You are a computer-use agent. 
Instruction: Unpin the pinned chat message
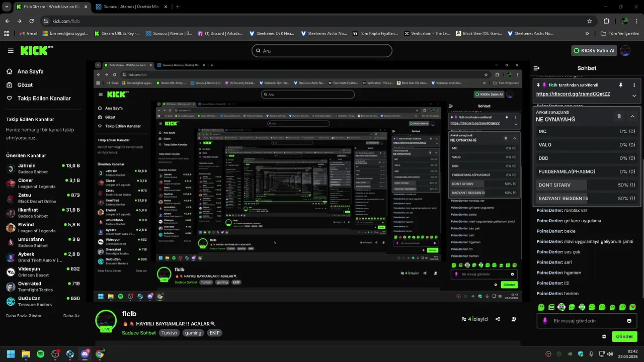(620, 85)
